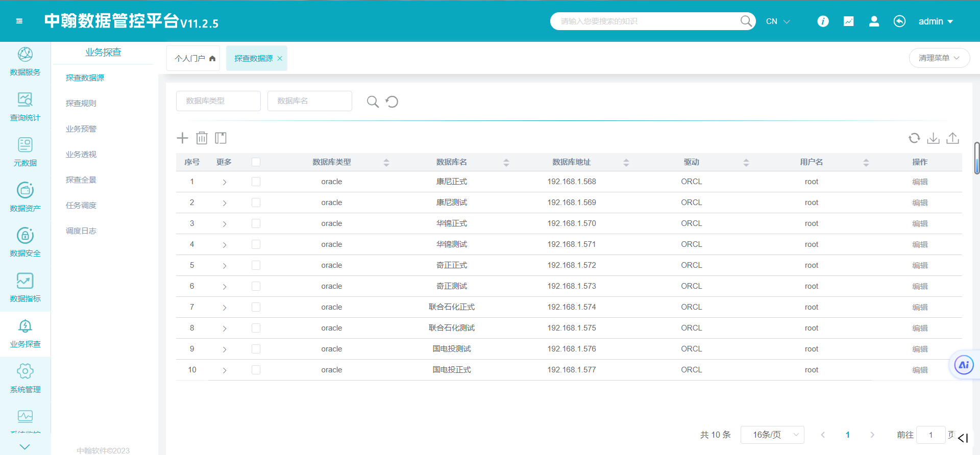Sort by the 数据库类型 column arrows
The image size is (980, 455).
386,162
